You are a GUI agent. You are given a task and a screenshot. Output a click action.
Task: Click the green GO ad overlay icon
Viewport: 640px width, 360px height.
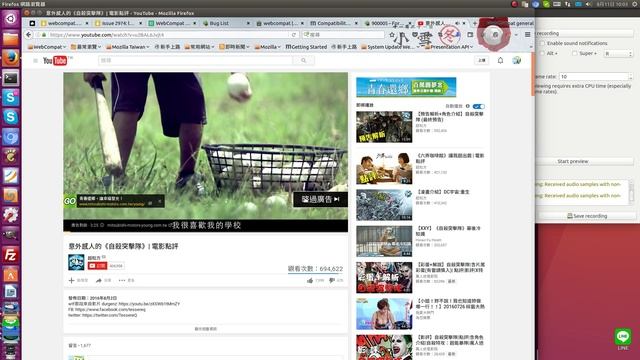point(69,201)
